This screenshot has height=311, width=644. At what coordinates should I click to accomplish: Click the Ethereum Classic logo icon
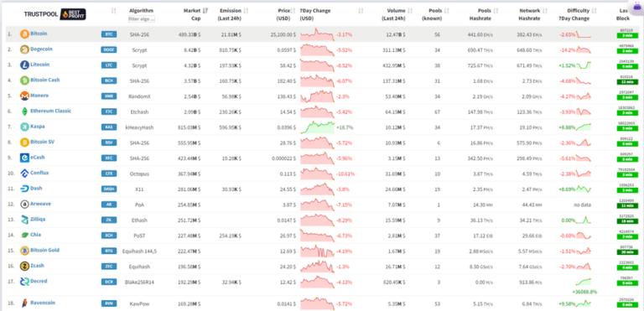point(24,111)
